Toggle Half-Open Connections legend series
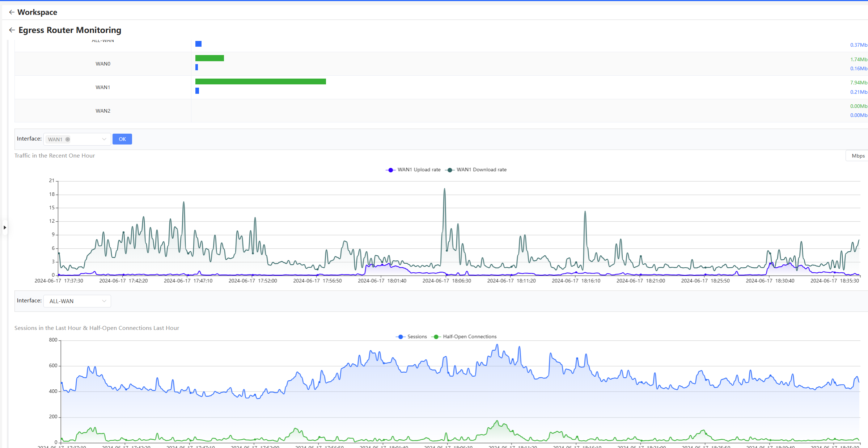 (464, 336)
